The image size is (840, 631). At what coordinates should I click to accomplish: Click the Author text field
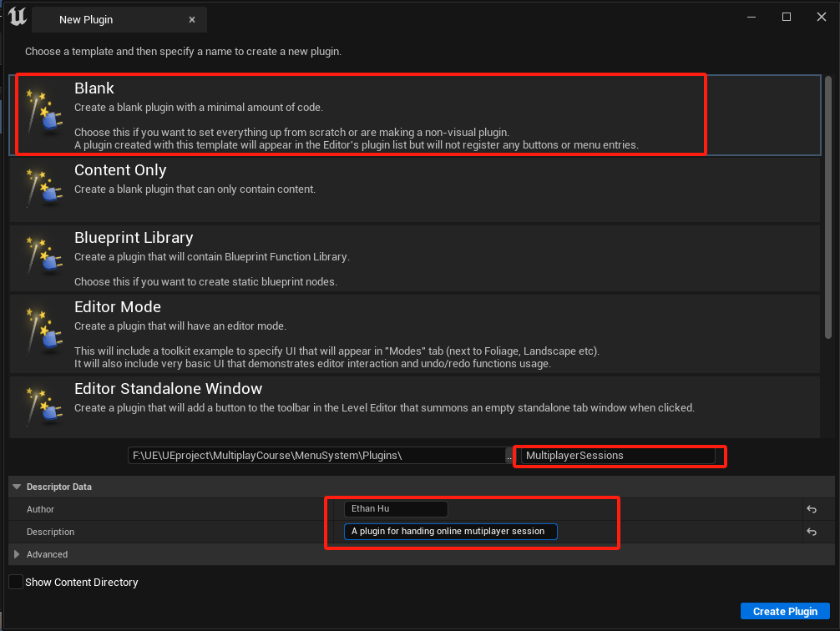pyautogui.click(x=396, y=509)
